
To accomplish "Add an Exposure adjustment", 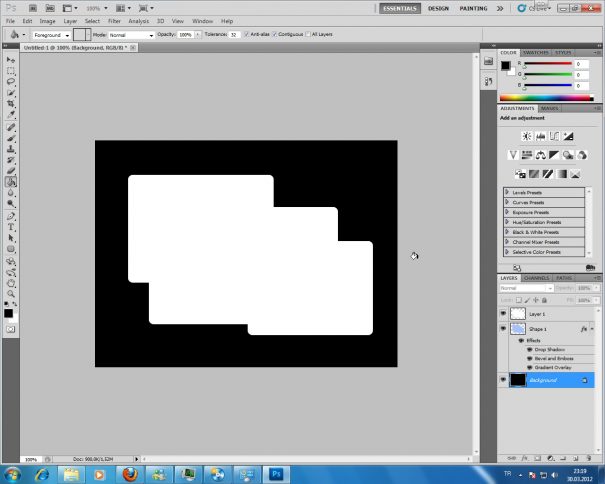I will click(x=568, y=136).
